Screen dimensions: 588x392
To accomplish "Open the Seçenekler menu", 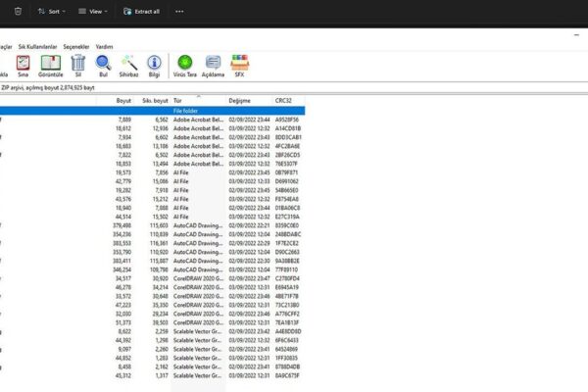I will tap(75, 46).
